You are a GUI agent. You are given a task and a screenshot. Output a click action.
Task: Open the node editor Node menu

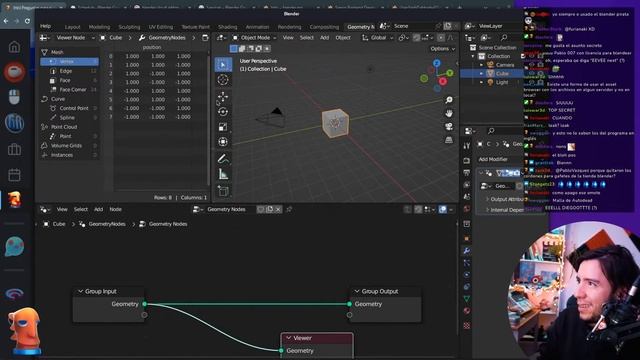(x=116, y=209)
